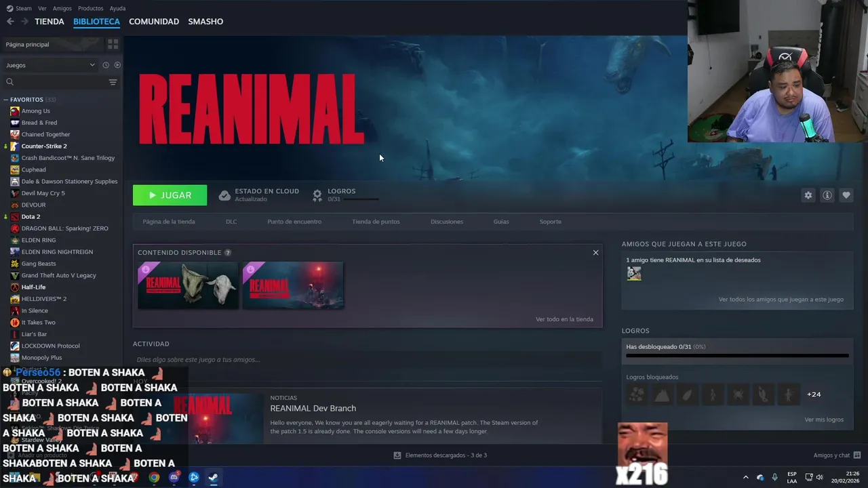The width and height of the screenshot is (868, 488).
Task: Open OneDrive cloud tray icon
Action: [760, 477]
